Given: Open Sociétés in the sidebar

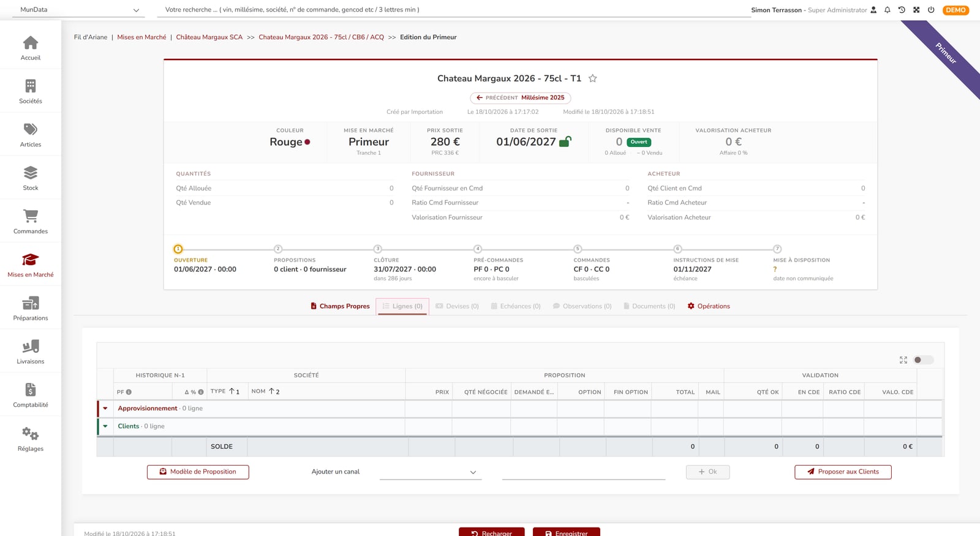Looking at the screenshot, I should coord(31,91).
